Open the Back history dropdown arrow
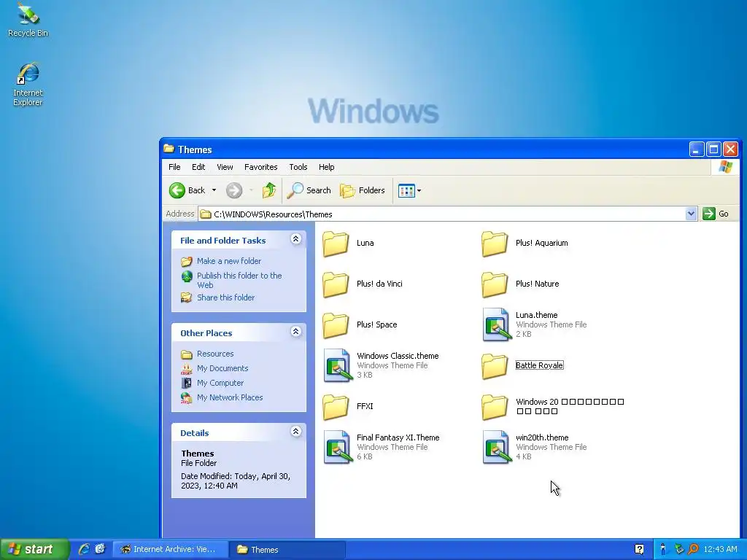The width and height of the screenshot is (747, 560). [214, 190]
